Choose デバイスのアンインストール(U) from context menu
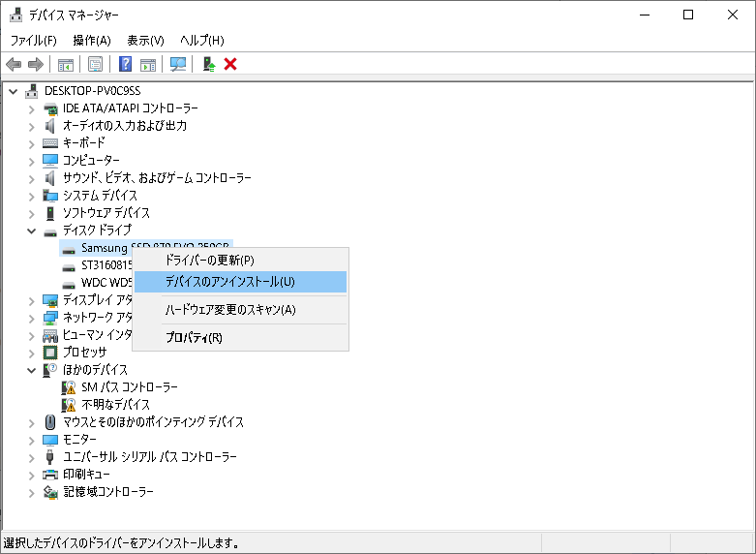Screen dimensions: 756x554 [229, 282]
